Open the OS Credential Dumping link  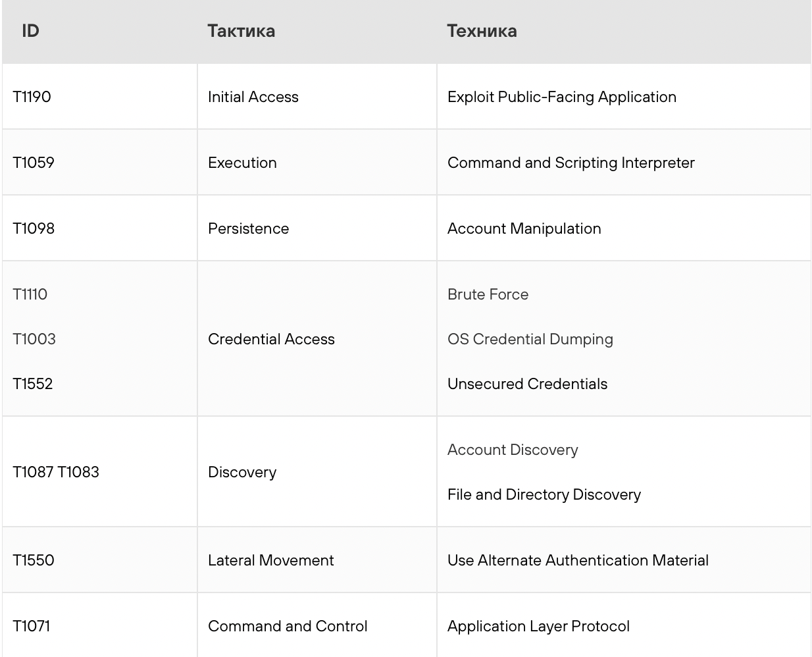tap(530, 339)
